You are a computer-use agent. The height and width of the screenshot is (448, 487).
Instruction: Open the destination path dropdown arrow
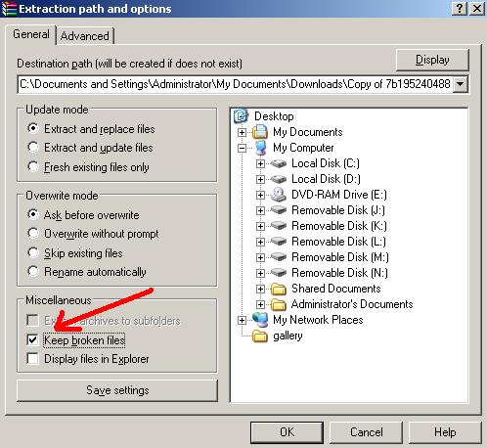point(461,84)
